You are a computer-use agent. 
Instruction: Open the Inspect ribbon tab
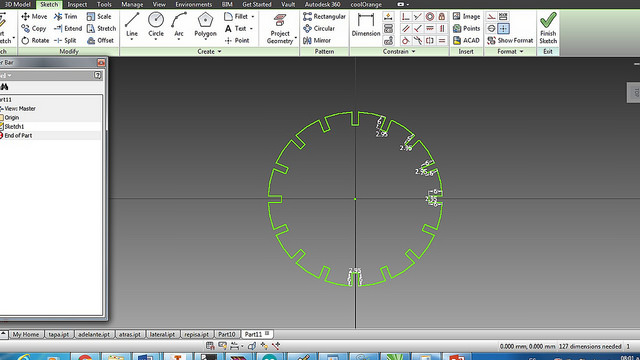(x=77, y=4)
